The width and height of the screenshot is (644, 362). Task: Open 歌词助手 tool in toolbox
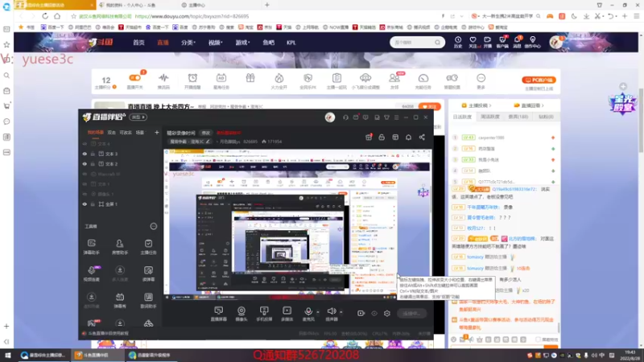pyautogui.click(x=148, y=300)
